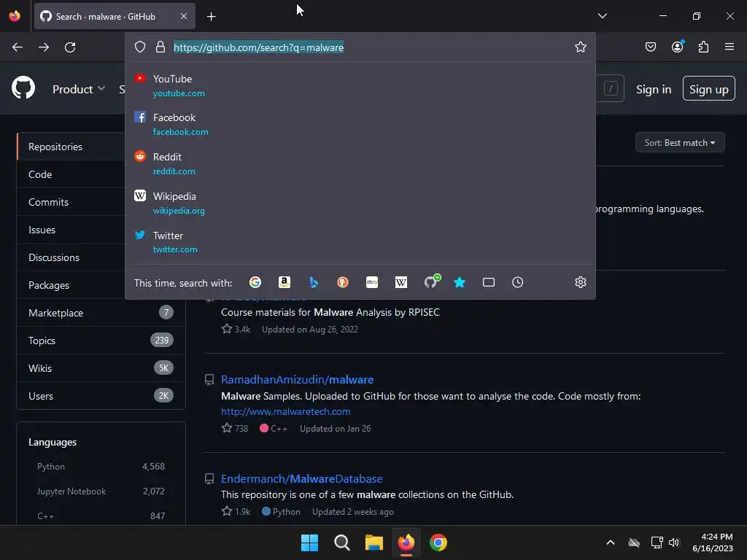Open Windows Start menu
Viewport: 747px width, 560px height.
coord(309,542)
